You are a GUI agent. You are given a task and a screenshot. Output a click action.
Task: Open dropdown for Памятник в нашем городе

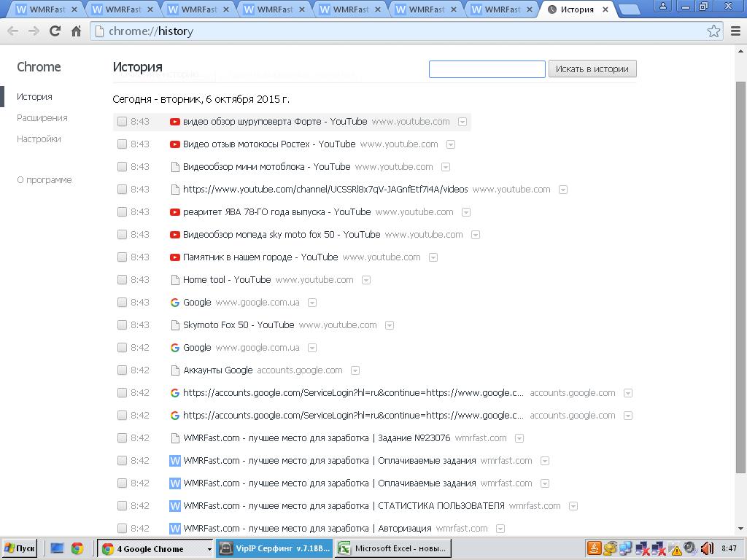click(433, 257)
